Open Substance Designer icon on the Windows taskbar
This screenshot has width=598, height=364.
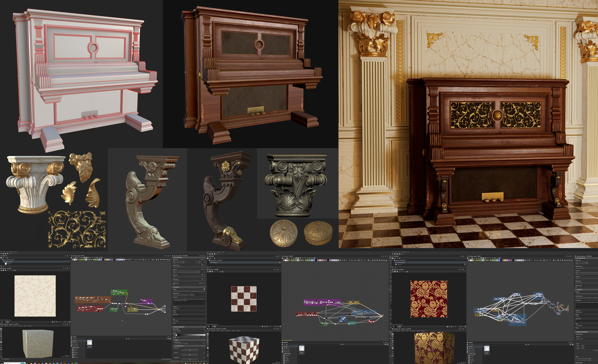click(76, 364)
